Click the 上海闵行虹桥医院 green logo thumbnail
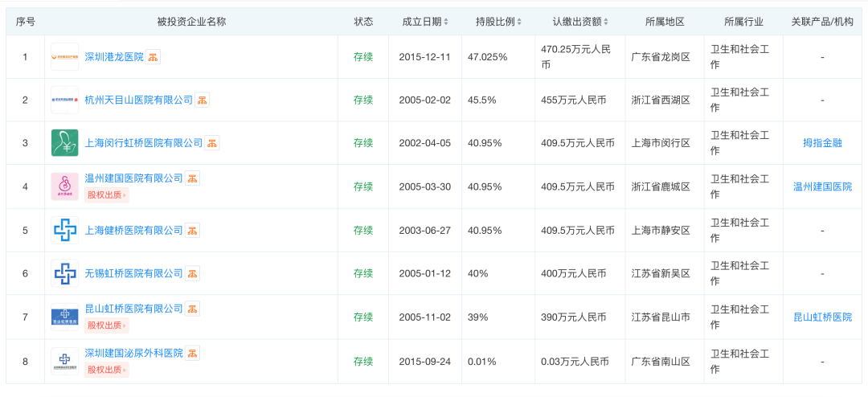Image resolution: width=868 pixels, height=397 pixels. (64, 143)
